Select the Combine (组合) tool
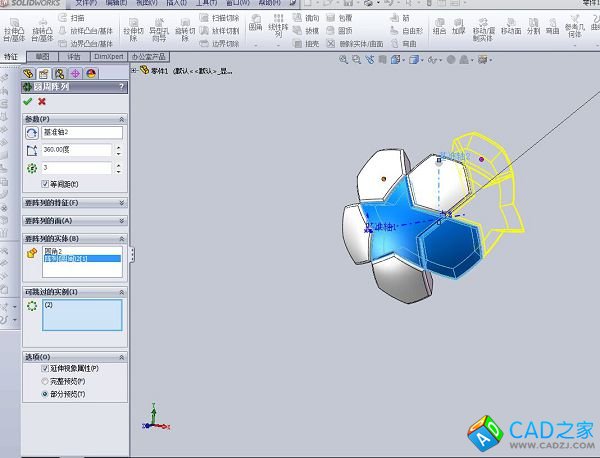 pos(440,32)
